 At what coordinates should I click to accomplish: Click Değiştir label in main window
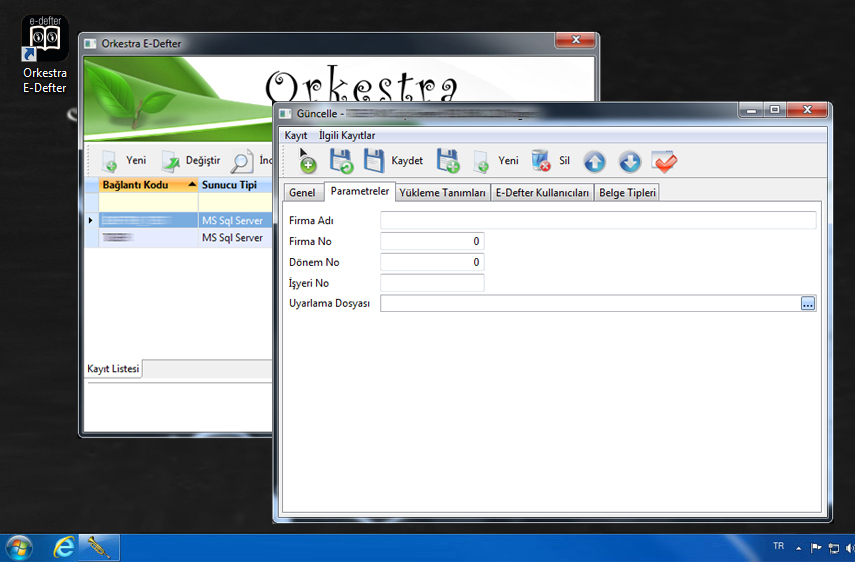[203, 160]
